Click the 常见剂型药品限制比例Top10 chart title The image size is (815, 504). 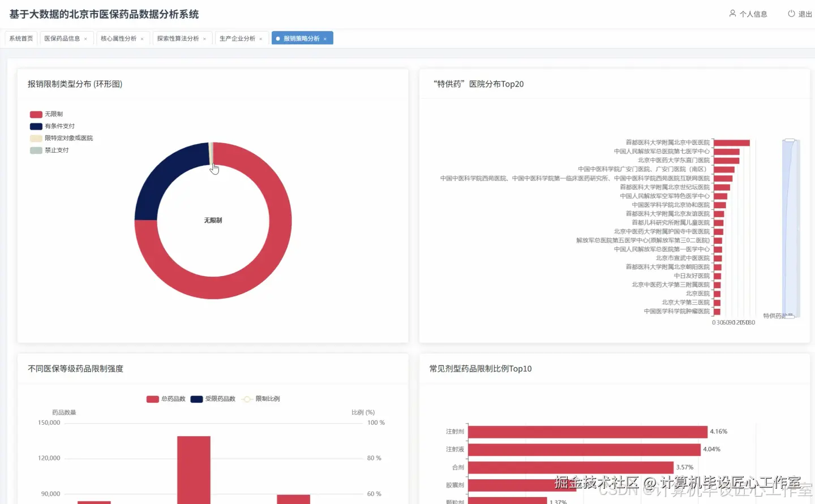[481, 369]
